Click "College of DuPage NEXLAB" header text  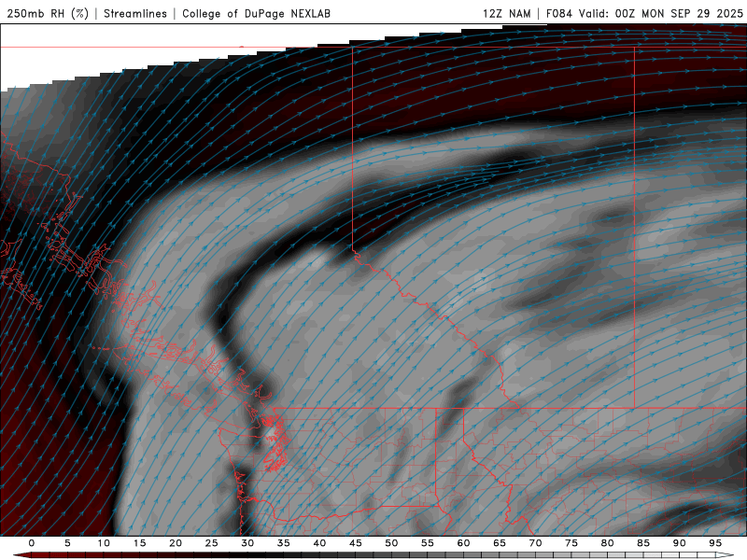(256, 13)
